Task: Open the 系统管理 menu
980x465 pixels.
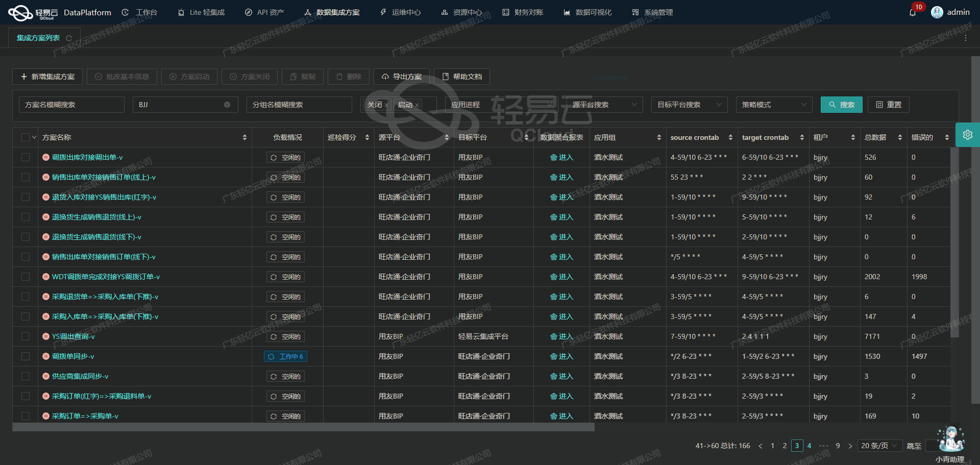Action: tap(652, 12)
